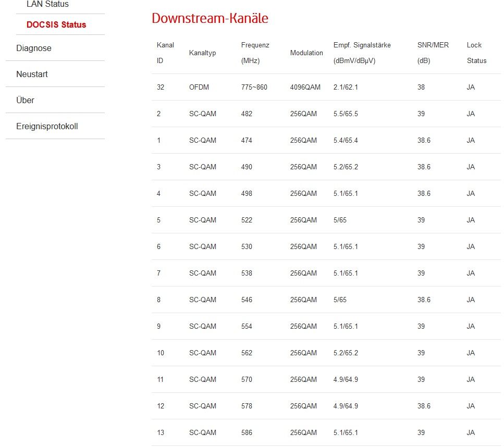
Task: Click the Empf. Signalstärke column header
Action: point(362,53)
